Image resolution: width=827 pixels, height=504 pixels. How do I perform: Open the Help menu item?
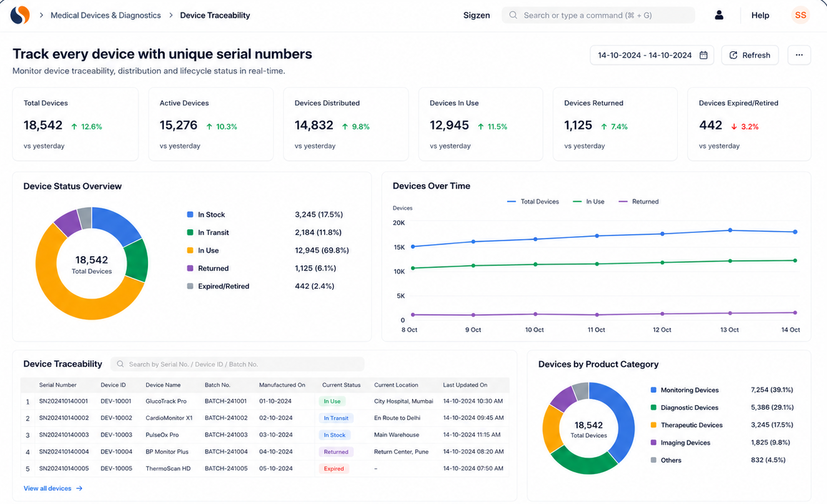point(760,15)
